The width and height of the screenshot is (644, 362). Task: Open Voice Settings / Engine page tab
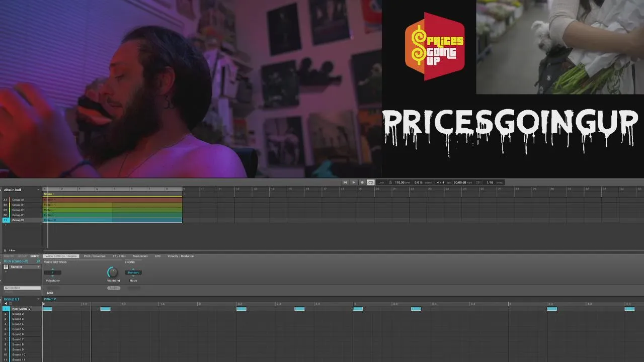(61, 256)
